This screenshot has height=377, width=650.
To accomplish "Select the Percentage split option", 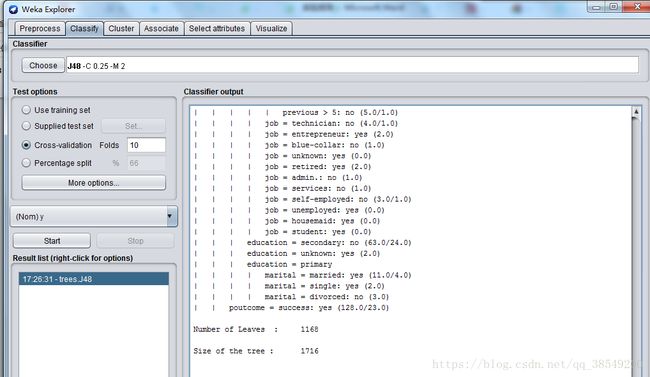I will click(26, 163).
